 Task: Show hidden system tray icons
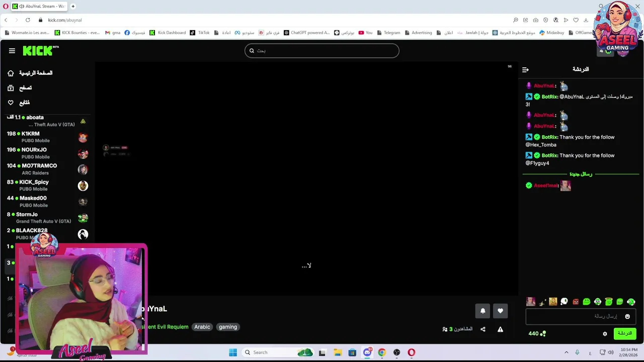point(566,352)
